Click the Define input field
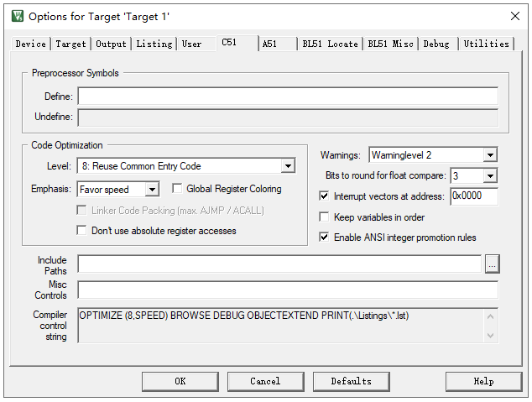The height and width of the screenshot is (402, 532). pos(288,96)
